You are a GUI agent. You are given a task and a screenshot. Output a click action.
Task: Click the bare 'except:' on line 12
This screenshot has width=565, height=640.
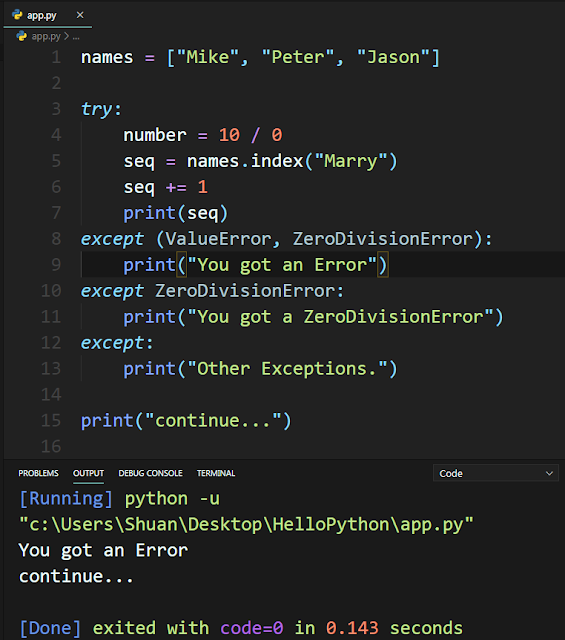[x=117, y=343]
